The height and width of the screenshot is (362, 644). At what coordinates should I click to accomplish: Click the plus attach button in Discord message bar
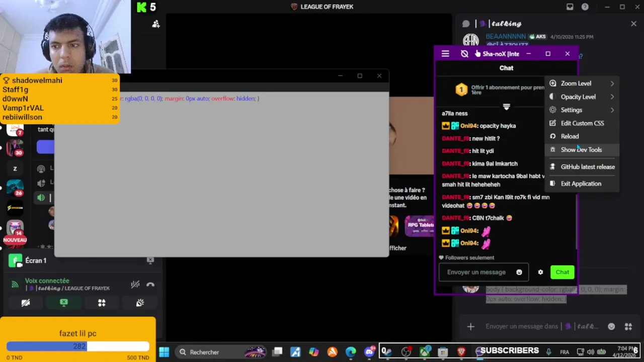(x=470, y=326)
